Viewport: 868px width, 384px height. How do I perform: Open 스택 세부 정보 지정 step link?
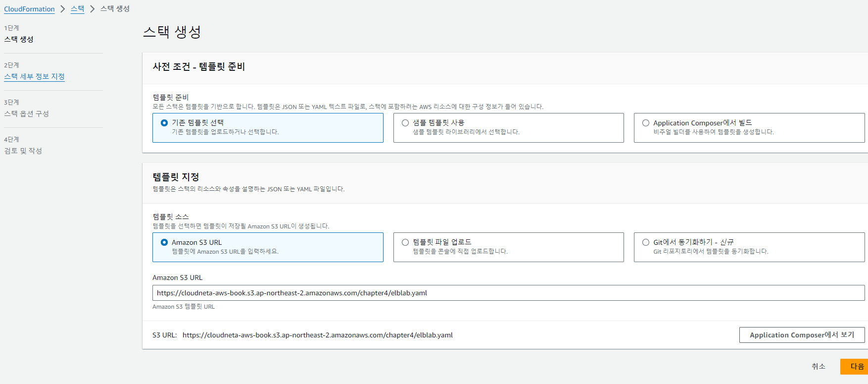[x=34, y=76]
